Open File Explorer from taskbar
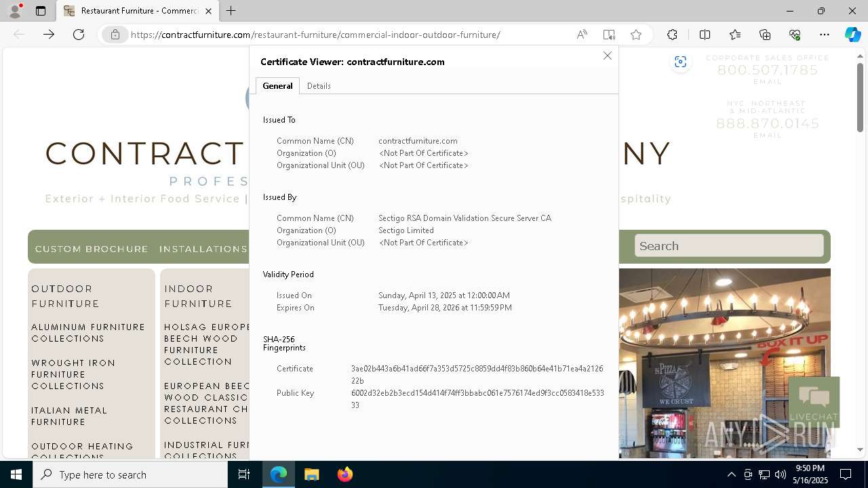This screenshot has width=868, height=488. coord(311,474)
